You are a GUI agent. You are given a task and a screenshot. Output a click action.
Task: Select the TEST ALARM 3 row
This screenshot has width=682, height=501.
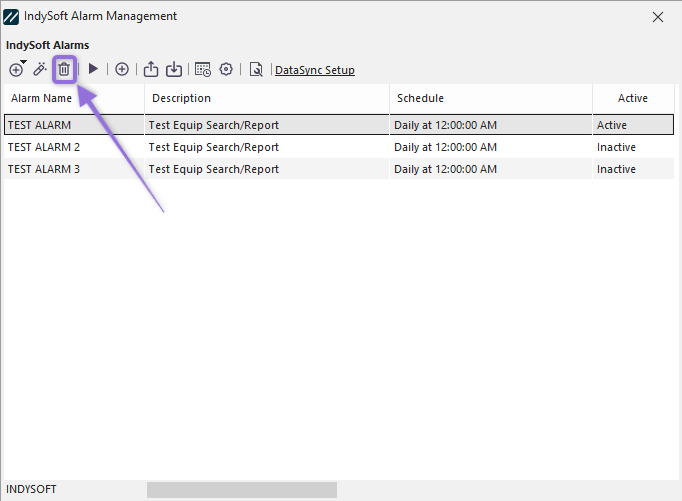coord(44,169)
